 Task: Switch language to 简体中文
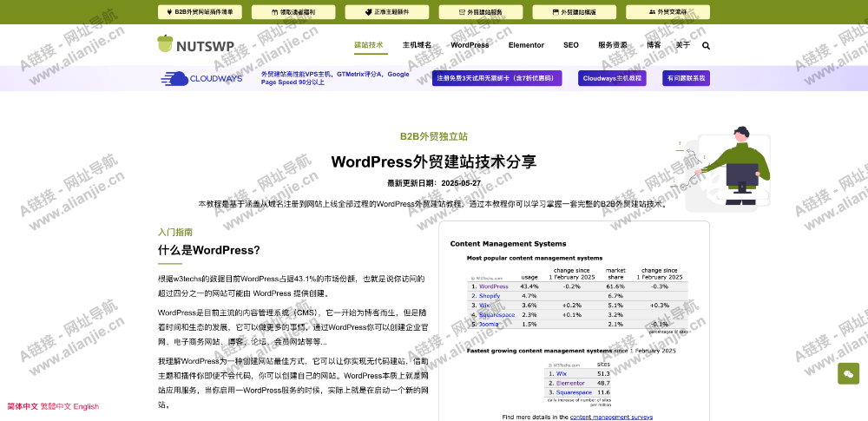coord(23,406)
